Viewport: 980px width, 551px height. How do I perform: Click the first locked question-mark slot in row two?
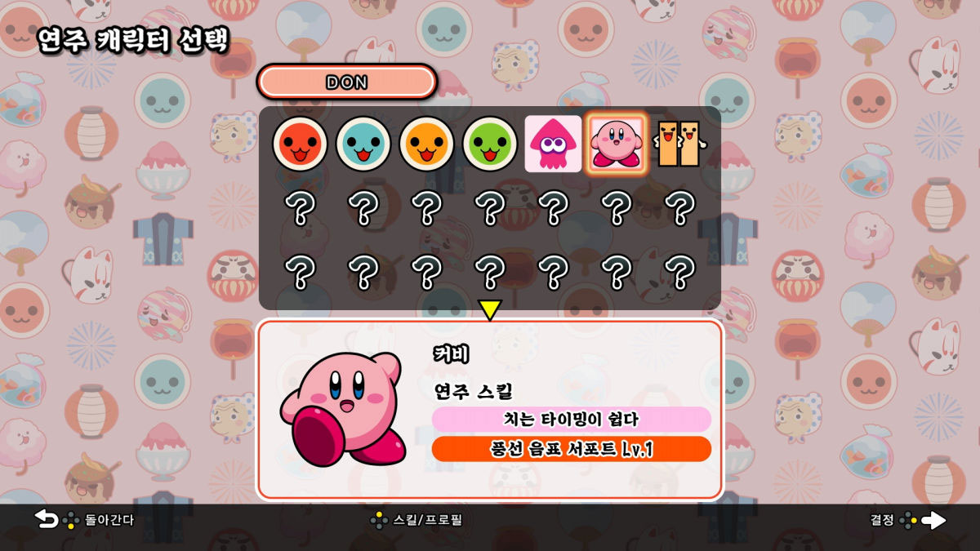pyautogui.click(x=301, y=209)
